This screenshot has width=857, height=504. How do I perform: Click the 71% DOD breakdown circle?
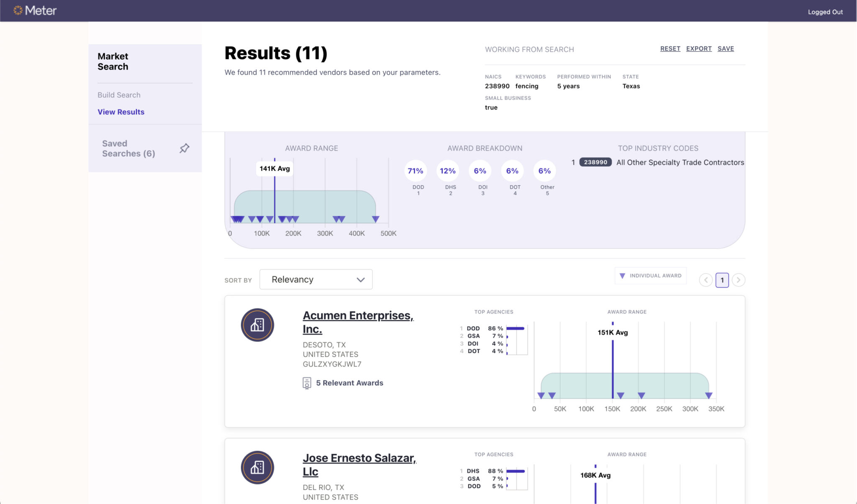415,171
